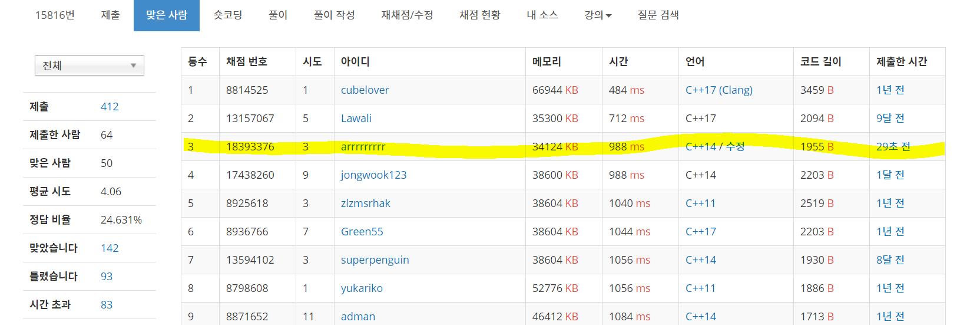The width and height of the screenshot is (980, 325).
Task: Click the 등수 column header
Action: pos(197,62)
